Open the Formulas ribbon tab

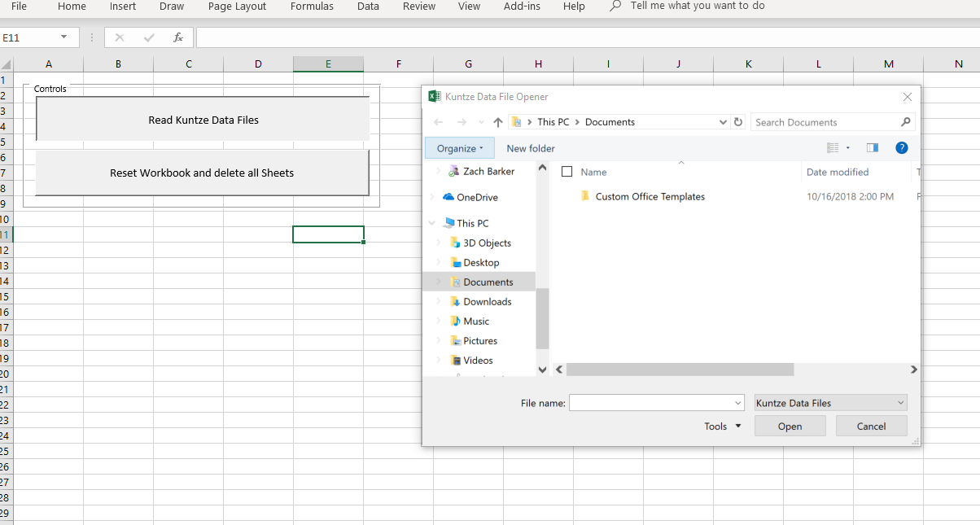[312, 7]
